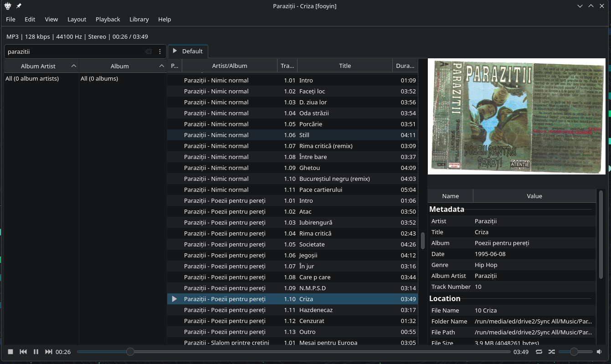Skip to the next track
611x364 pixels.
point(48,352)
